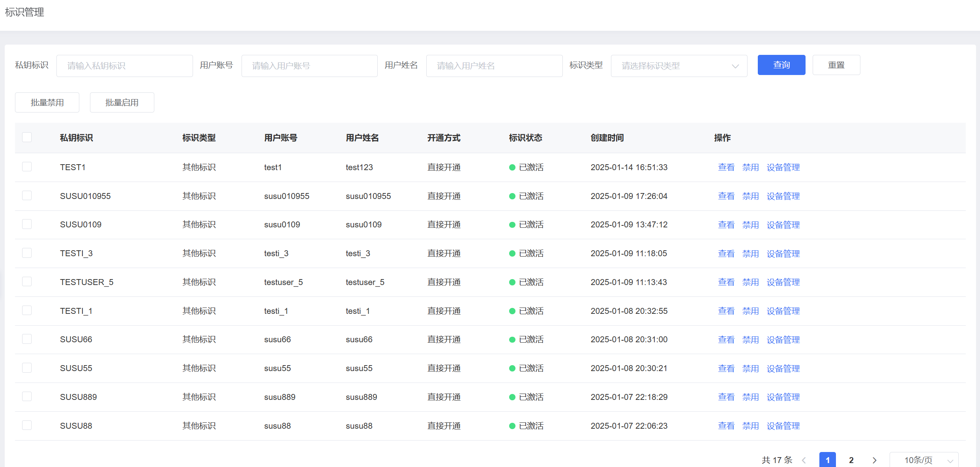Check the TESTUSER_5 row checkbox
The height and width of the screenshot is (467, 980).
point(27,281)
